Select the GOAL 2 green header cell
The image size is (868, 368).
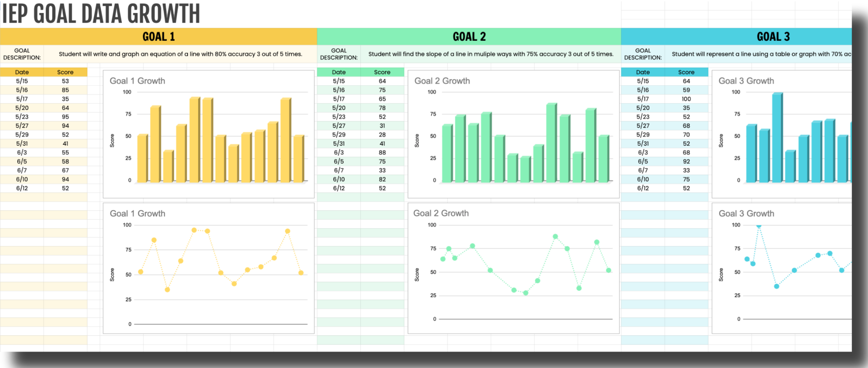point(469,37)
